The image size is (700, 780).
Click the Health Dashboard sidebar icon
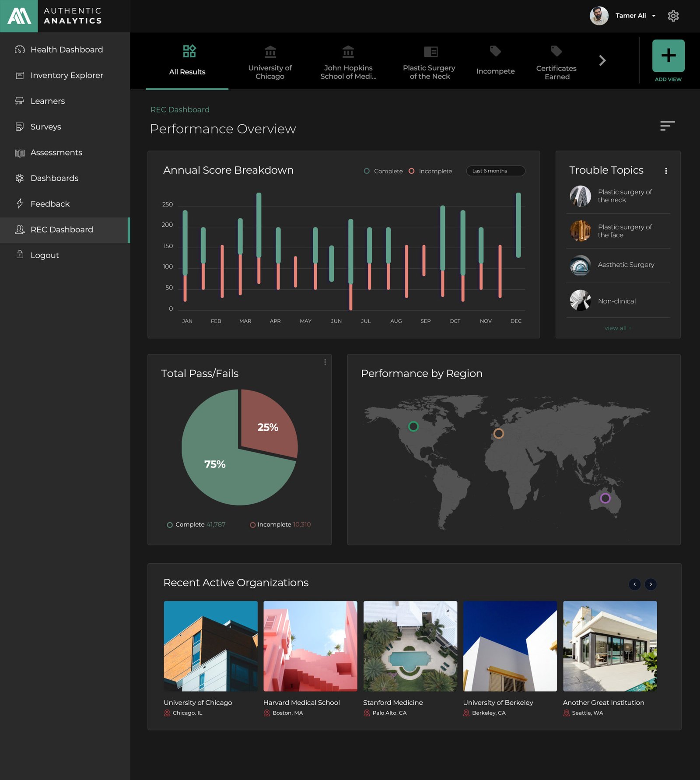point(20,49)
